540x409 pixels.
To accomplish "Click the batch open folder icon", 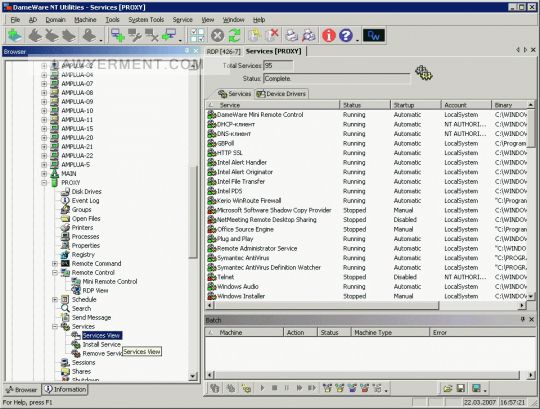I will point(447,388).
